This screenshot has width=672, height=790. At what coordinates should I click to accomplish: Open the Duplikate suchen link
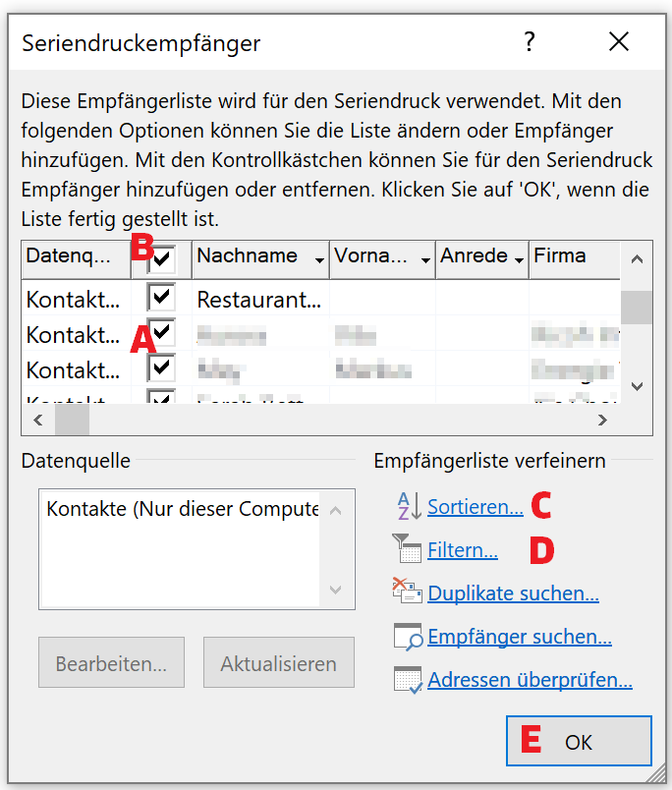pos(513,593)
